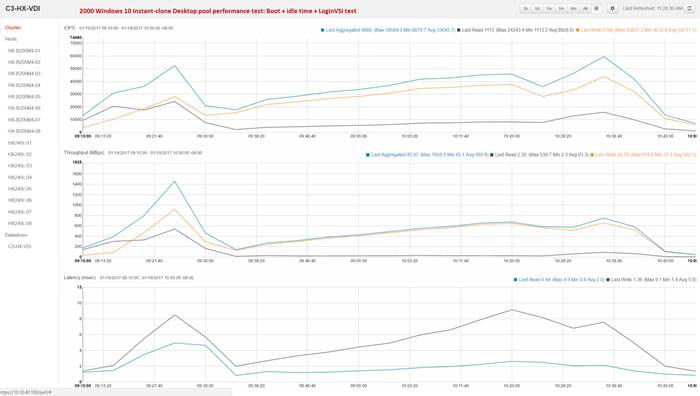The height and width of the screenshot is (396, 700).
Task: Toggle IOPS Last Aggregated series legend
Action: coord(388,30)
